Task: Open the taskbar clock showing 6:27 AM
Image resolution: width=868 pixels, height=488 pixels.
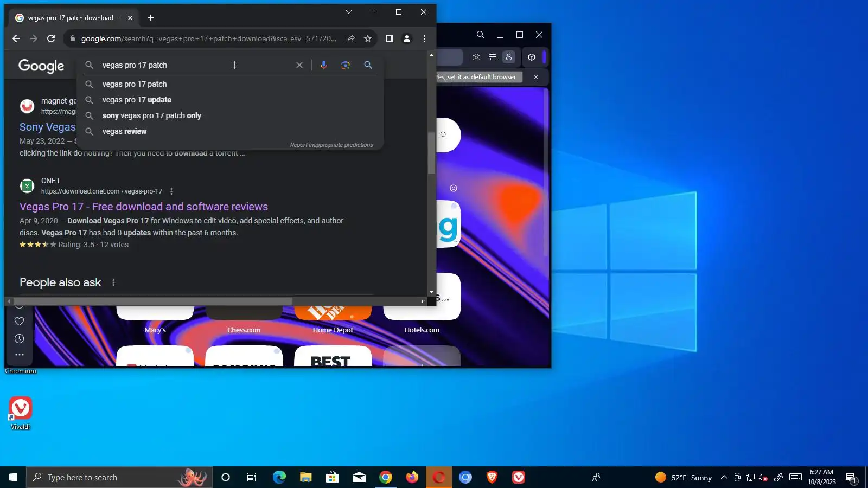Action: (821, 477)
